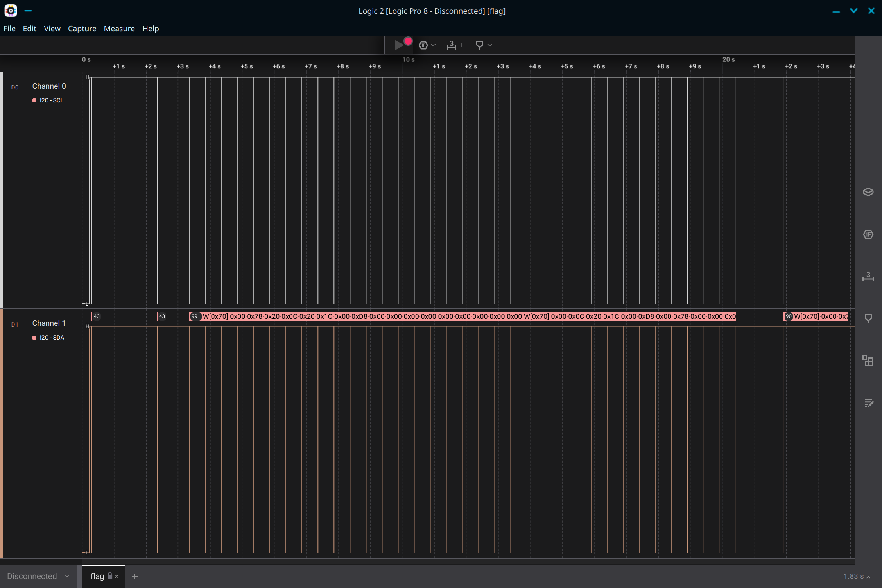This screenshot has width=882, height=588.
Task: Open the Measure menu
Action: click(119, 29)
